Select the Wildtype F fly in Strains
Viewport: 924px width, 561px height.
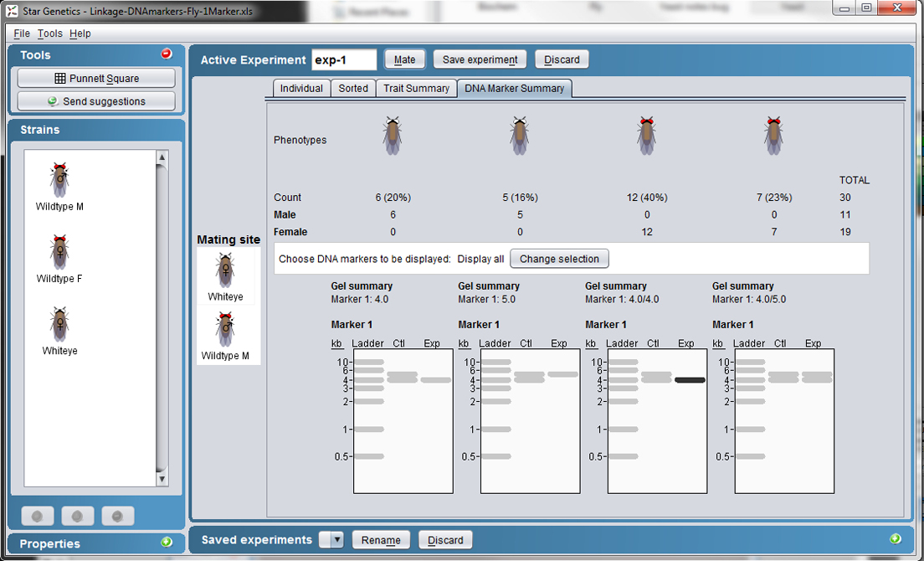pos(59,252)
